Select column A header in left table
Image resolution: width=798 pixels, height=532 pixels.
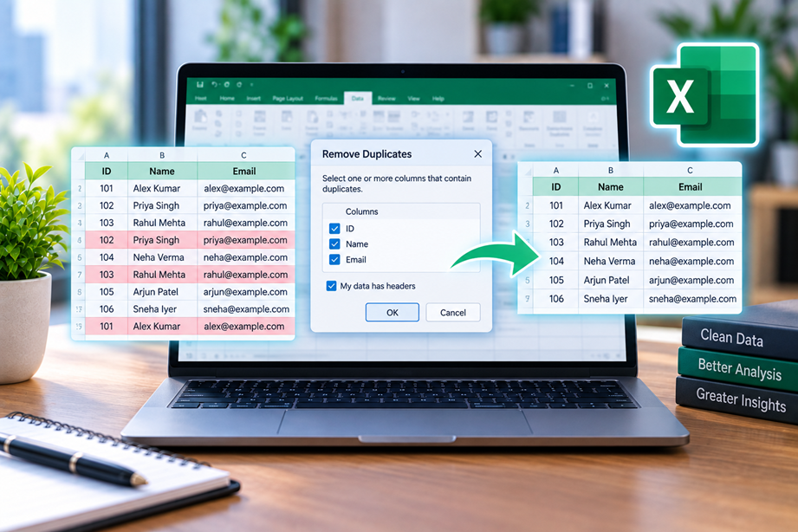(x=107, y=155)
